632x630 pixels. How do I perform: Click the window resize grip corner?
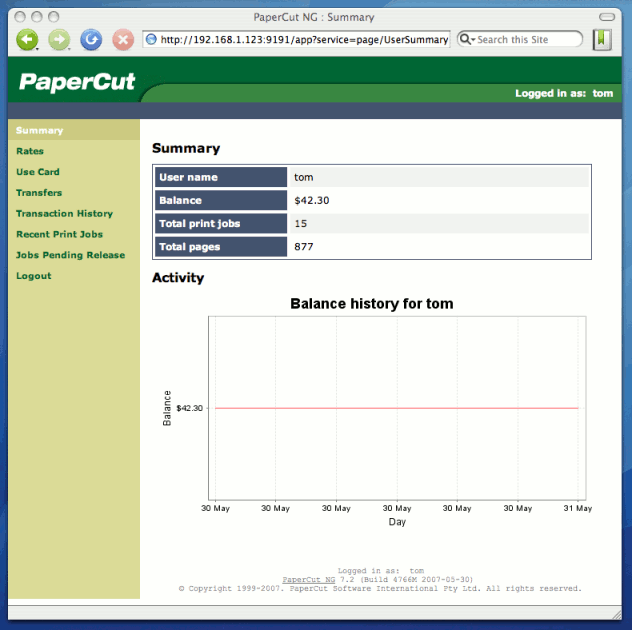click(x=617, y=614)
